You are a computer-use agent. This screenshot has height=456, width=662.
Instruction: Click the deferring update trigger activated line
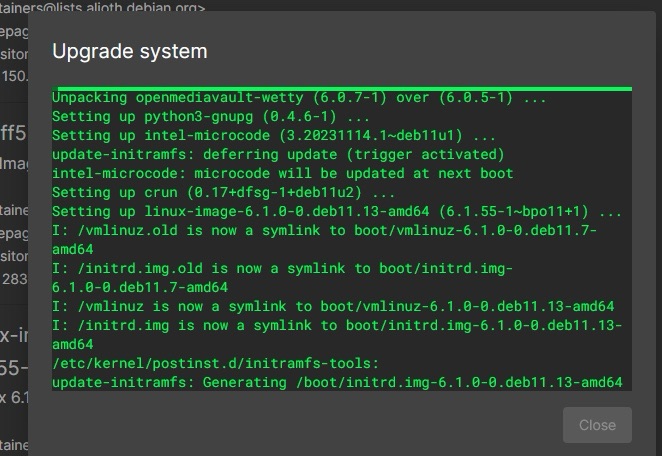[278, 155]
